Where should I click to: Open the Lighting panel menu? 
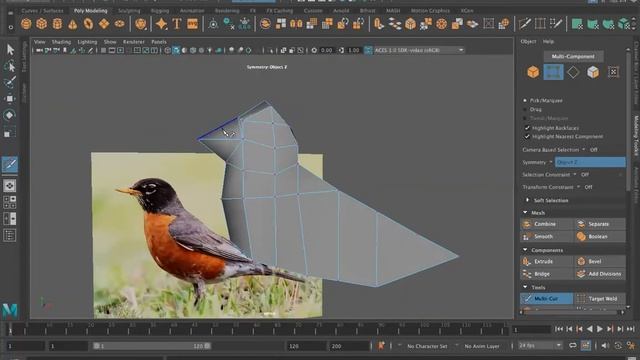(x=87, y=42)
